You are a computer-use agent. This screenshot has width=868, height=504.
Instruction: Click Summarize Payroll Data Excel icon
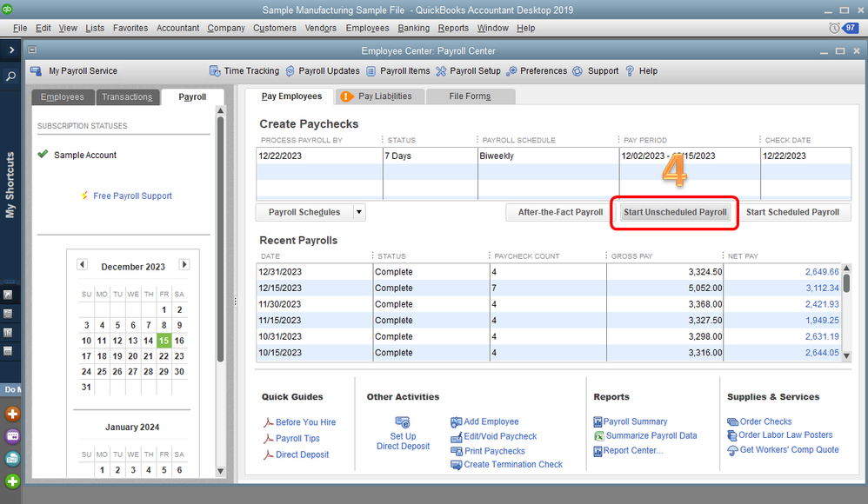pos(599,436)
